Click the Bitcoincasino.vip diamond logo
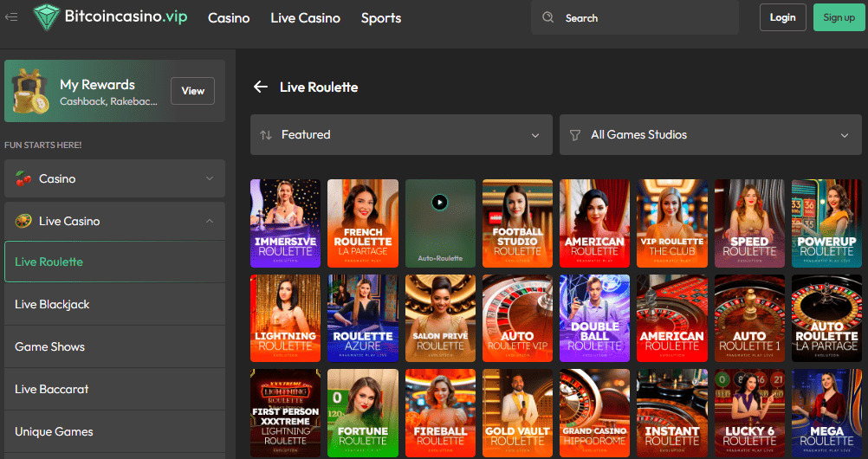This screenshot has height=459, width=868. (x=46, y=17)
